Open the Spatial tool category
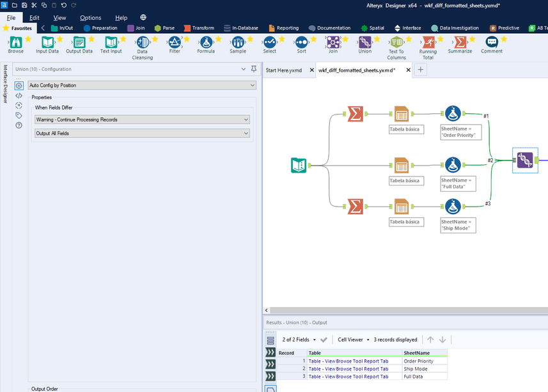The image size is (548, 392). coord(373,28)
